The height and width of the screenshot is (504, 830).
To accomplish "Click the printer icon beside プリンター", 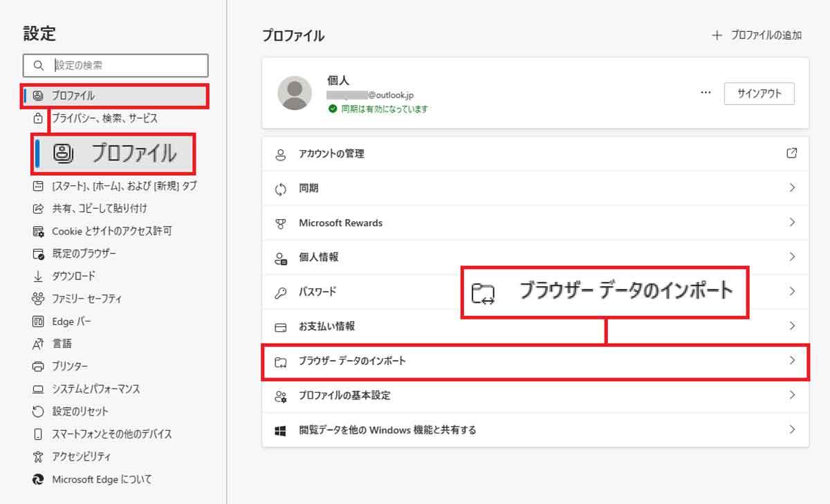I will point(38,366).
